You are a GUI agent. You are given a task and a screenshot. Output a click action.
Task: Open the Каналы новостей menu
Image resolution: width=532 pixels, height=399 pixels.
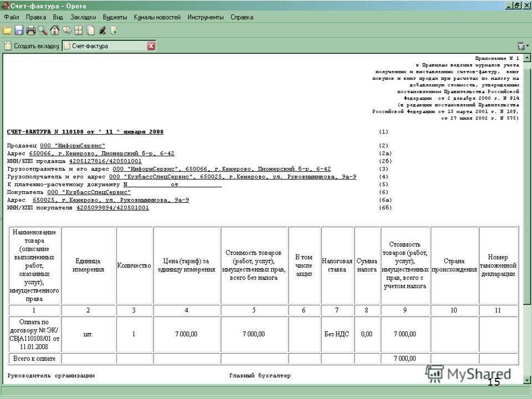157,17
